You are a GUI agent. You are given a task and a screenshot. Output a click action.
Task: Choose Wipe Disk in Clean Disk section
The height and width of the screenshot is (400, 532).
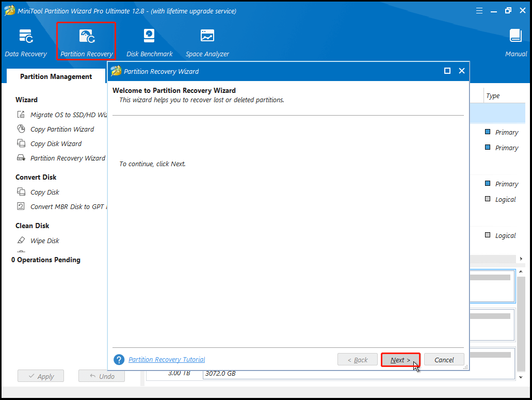coord(45,241)
